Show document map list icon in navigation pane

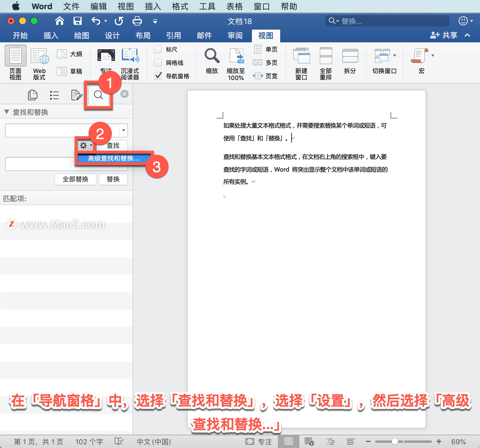[54, 95]
